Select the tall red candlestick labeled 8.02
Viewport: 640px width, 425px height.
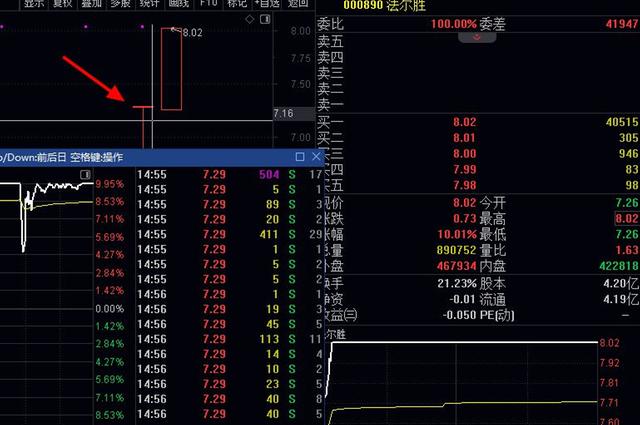(x=171, y=69)
